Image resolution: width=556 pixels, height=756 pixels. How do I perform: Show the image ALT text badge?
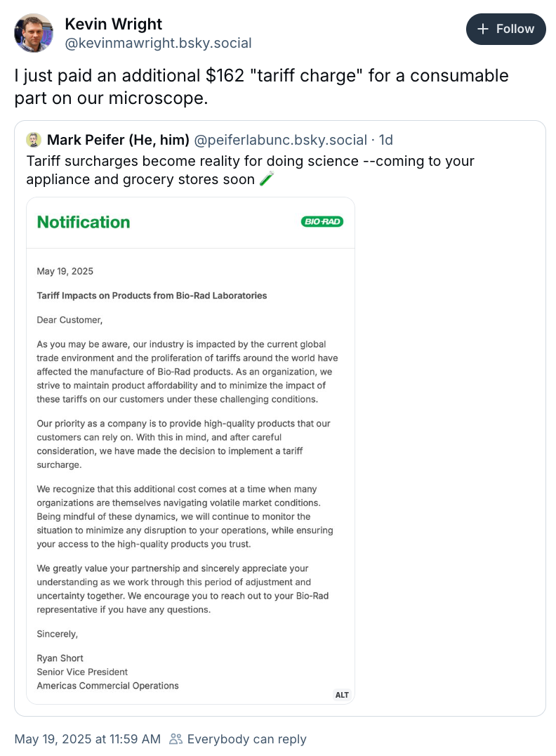coord(342,695)
